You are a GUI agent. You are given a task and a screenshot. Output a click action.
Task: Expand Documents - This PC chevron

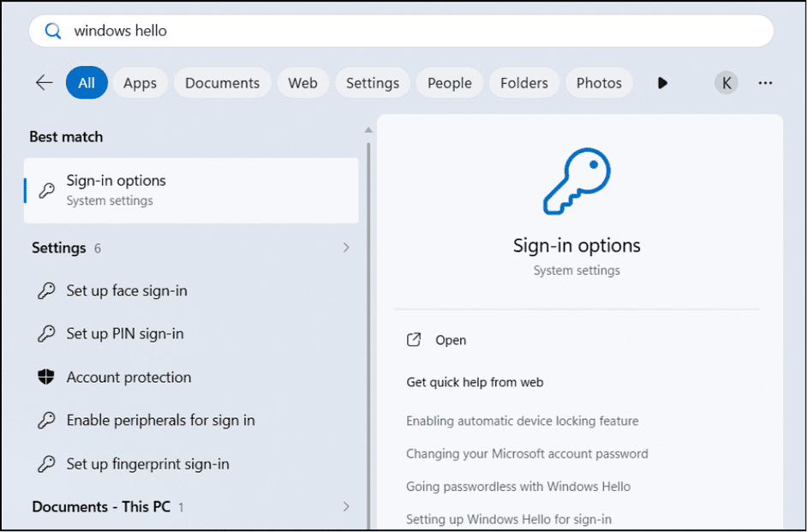click(346, 507)
